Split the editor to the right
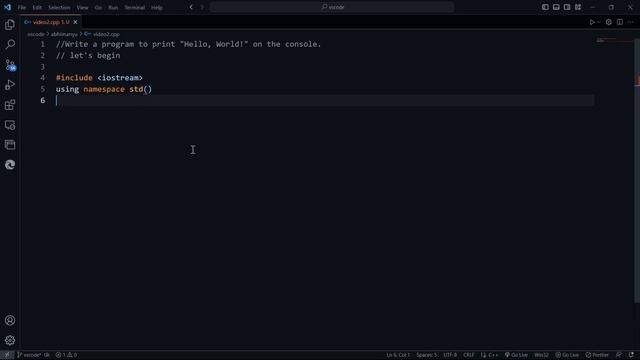The image size is (640, 360). (620, 22)
